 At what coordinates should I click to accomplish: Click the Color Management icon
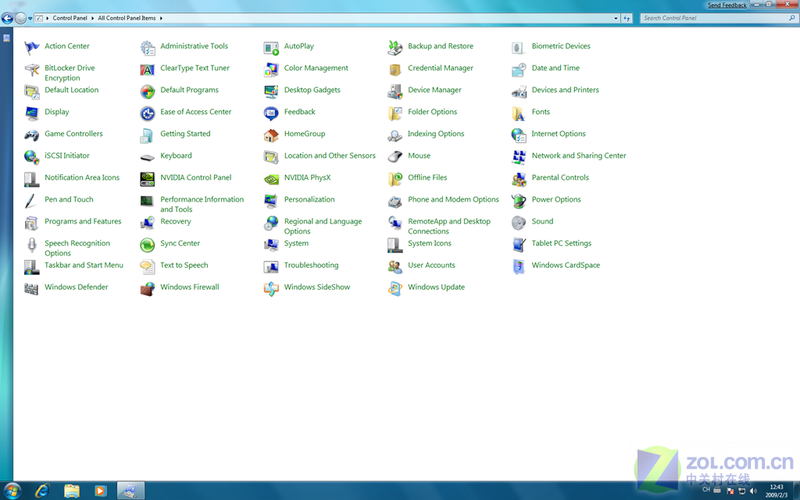[271, 70]
